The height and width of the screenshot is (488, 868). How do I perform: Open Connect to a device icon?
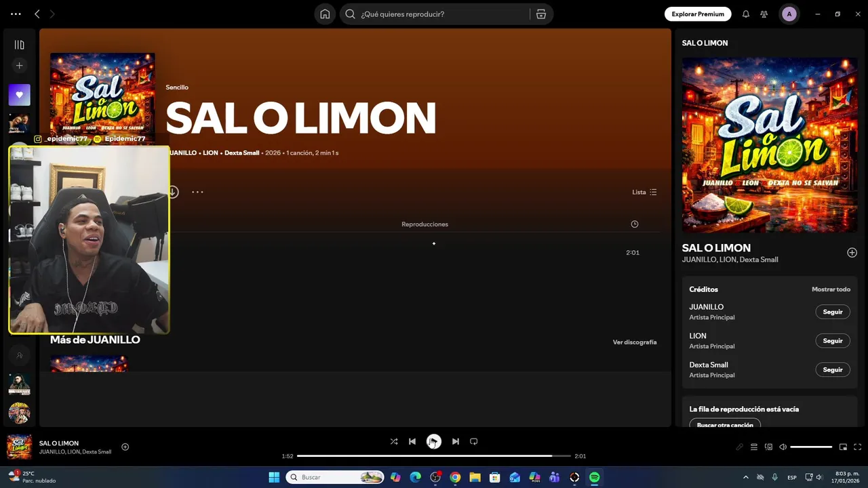pos(768,447)
